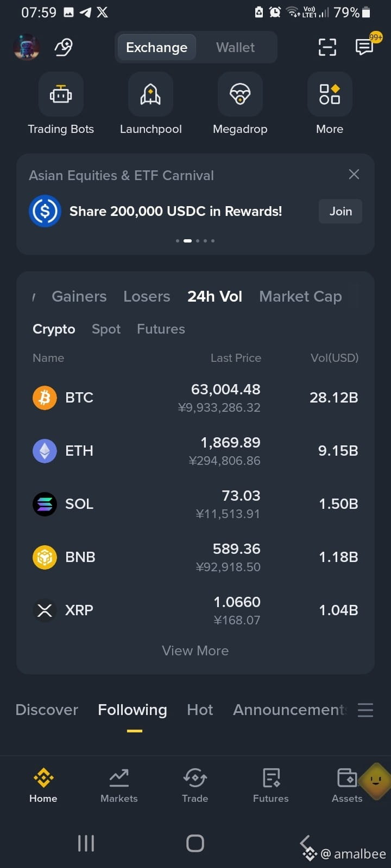Select the Market Cap tab

(300, 296)
